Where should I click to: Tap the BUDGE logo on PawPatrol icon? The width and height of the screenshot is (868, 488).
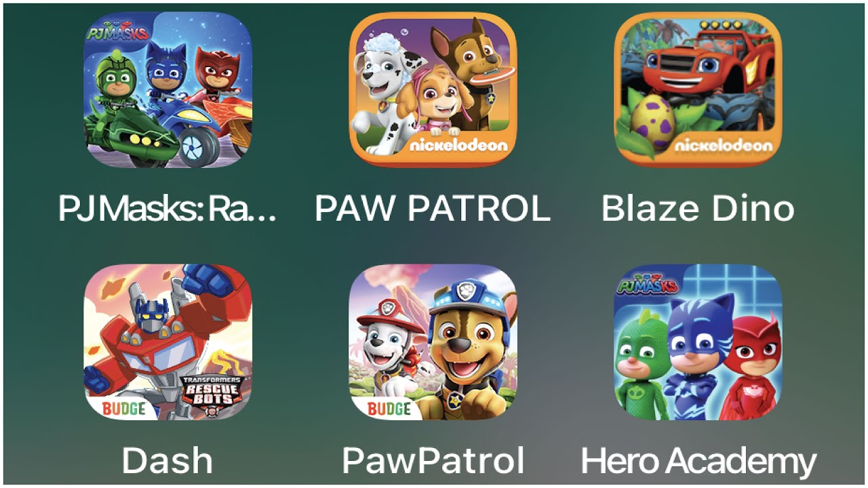[x=389, y=409]
